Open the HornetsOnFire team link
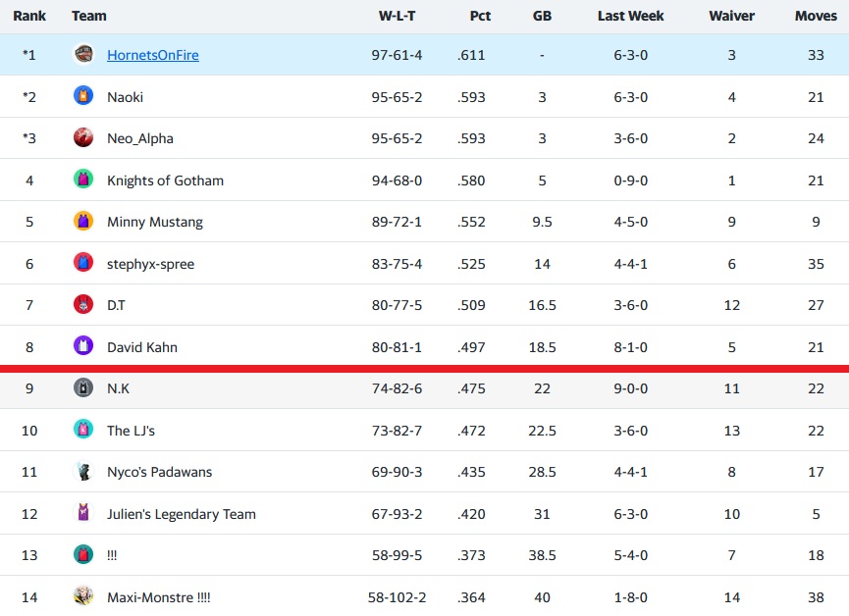Screen dimensions: 849x616 coord(152,55)
